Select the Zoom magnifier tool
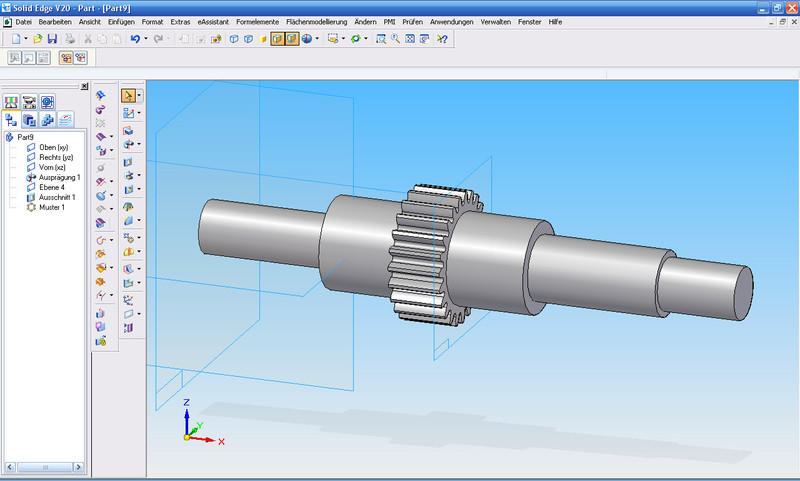Image resolution: width=800 pixels, height=481 pixels. coord(396,39)
